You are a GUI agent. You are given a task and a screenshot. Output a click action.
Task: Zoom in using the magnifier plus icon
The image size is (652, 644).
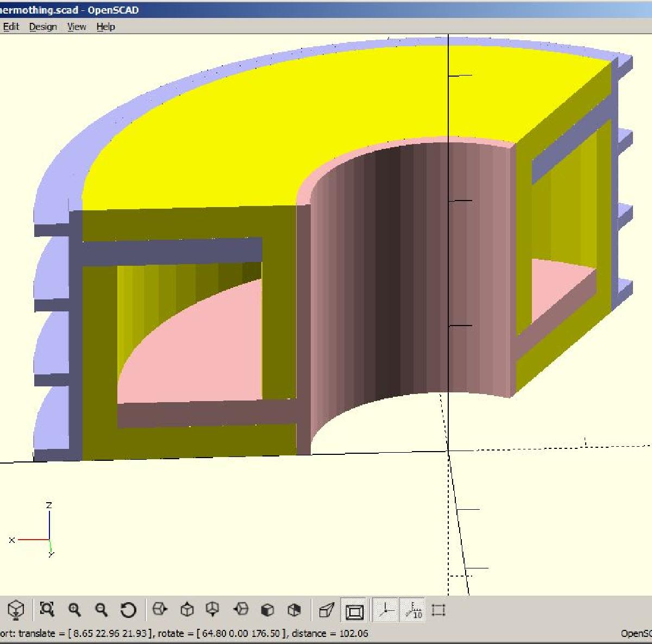[x=74, y=610]
